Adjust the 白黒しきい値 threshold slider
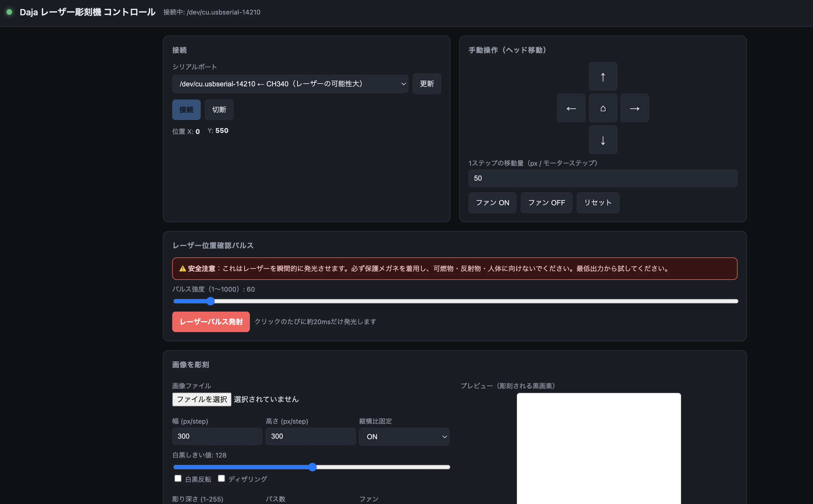 click(312, 467)
